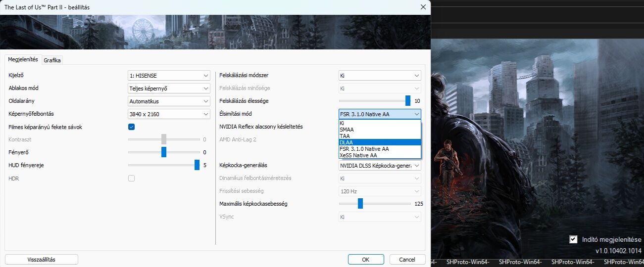Open the Képkocka-generálás dropdown
644x267 pixels.
(x=380, y=165)
